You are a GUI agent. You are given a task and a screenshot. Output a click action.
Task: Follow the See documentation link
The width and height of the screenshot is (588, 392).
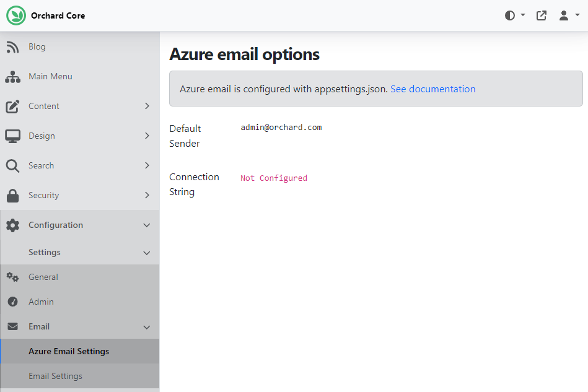(x=432, y=89)
